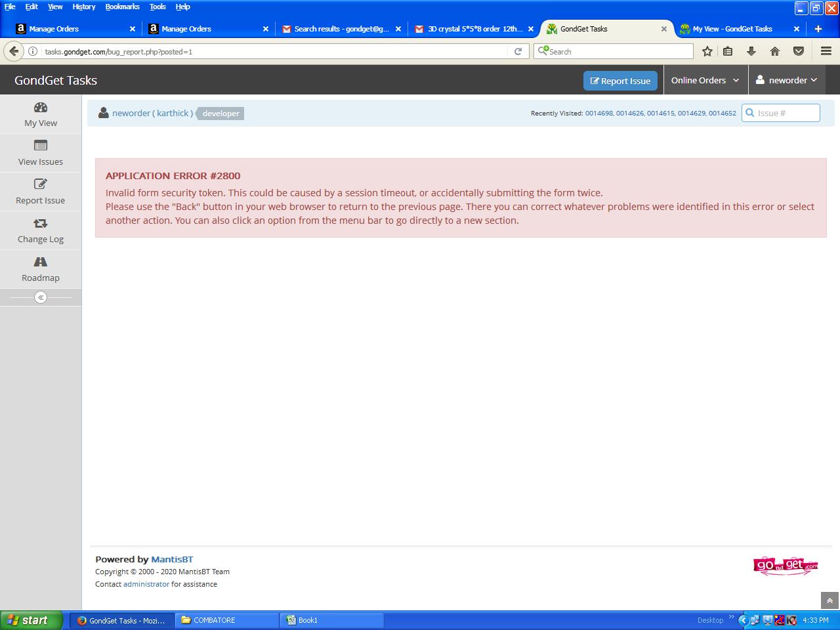Expand the Online Orders project dropdown

coord(705,80)
